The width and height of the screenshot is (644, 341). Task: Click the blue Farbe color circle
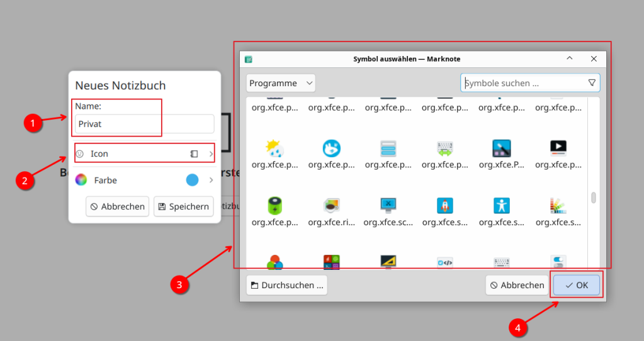[192, 180]
